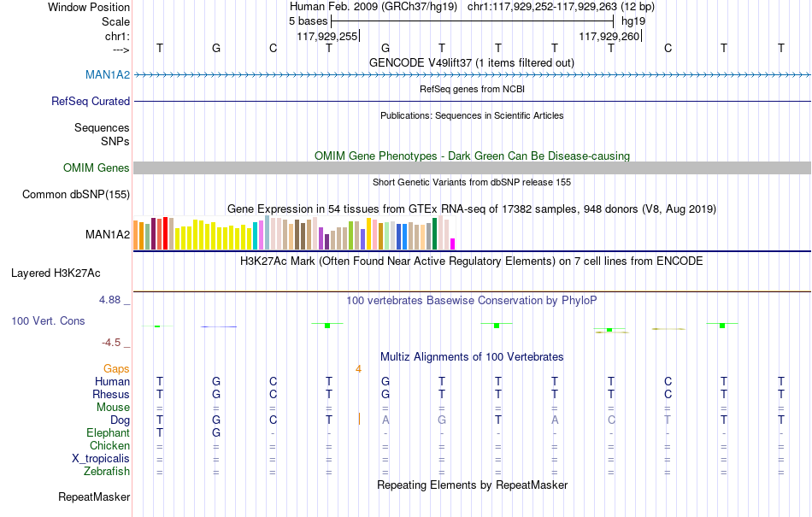812x517 pixels.
Task: Click the MAN1A2 GENCODE gene label
Action: click(107, 74)
